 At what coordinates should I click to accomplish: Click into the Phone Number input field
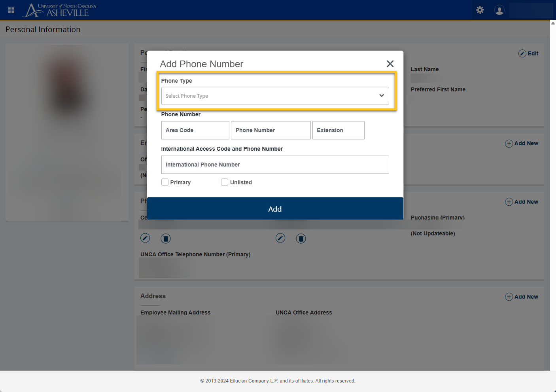(x=270, y=130)
